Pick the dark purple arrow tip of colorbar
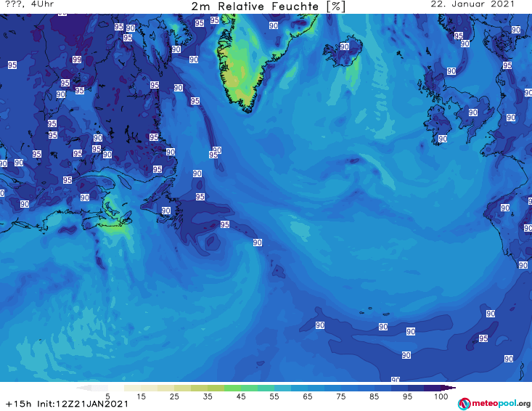The height and width of the screenshot is (411, 532). (x=449, y=388)
